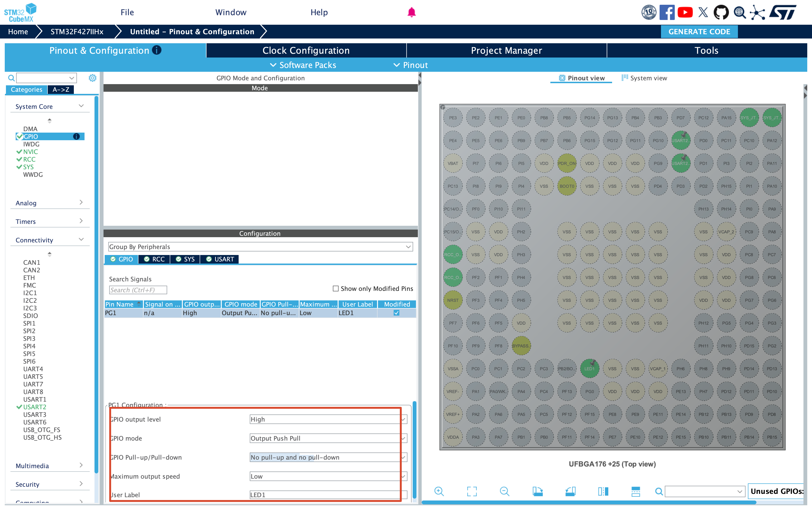The height and width of the screenshot is (510, 812).
Task: Toggle Show only Modified Pins checkbox
Action: point(335,289)
